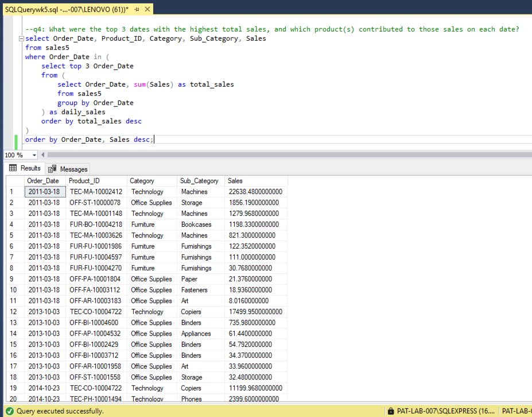Click Sales value 34.3700000000
This screenshot has height=417, width=532.
coord(256,355)
